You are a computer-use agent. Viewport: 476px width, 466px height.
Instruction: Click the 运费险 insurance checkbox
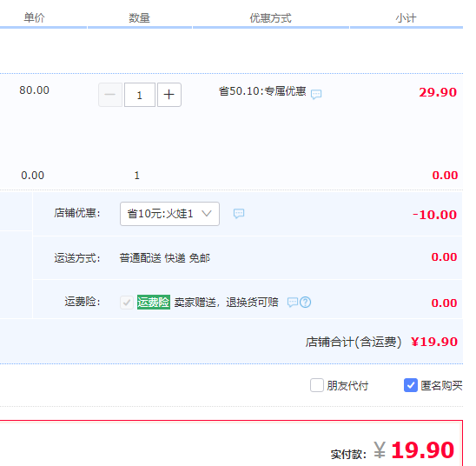[127, 303]
